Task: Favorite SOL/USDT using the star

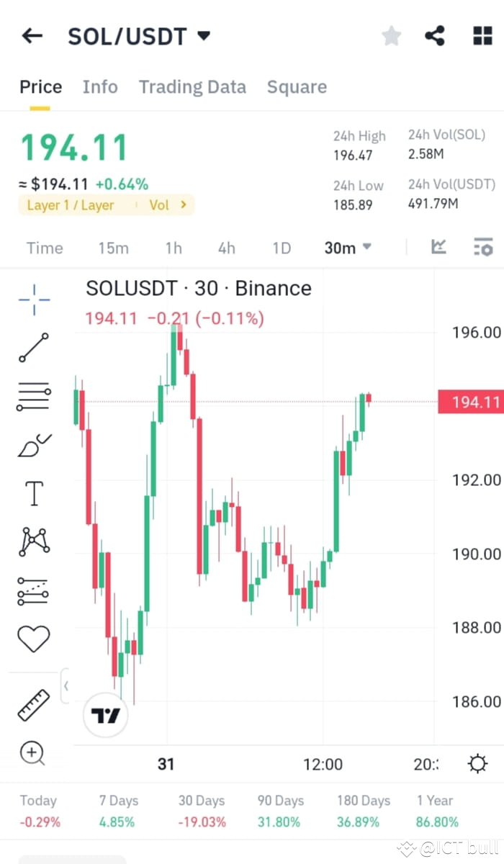Action: 391,35
